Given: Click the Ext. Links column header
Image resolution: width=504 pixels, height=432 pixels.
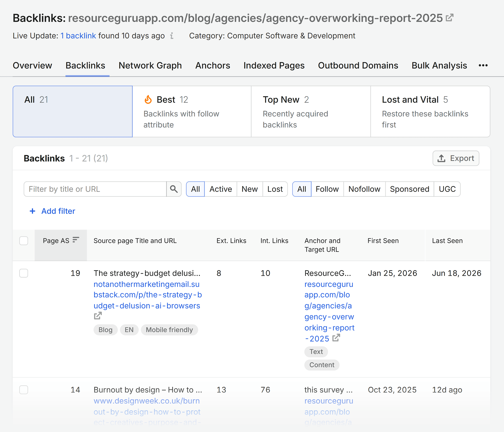Looking at the screenshot, I should click(x=231, y=241).
